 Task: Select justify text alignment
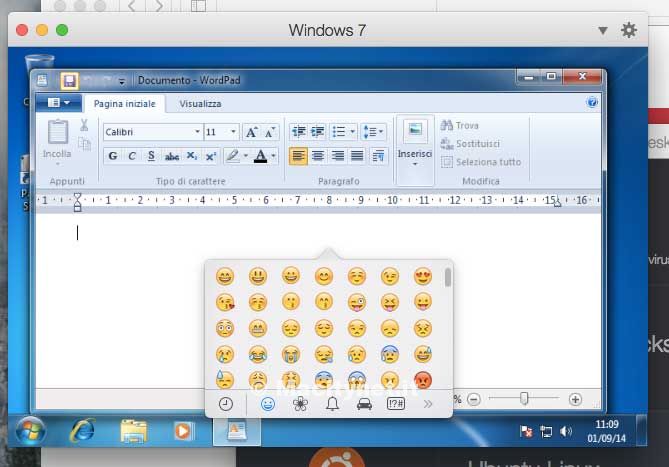357,156
